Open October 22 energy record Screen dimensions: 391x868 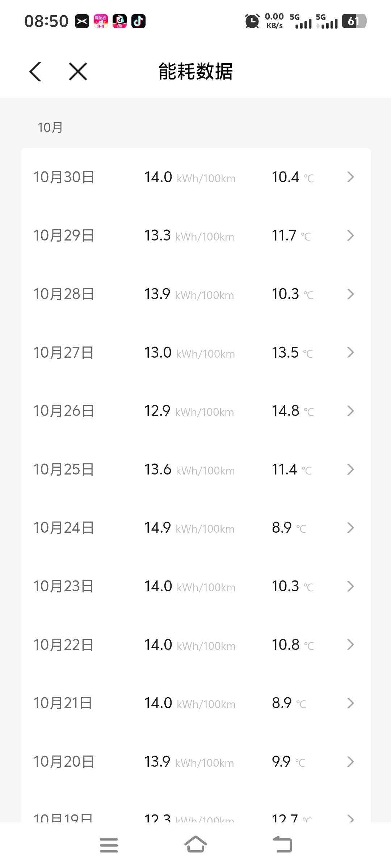(x=195, y=644)
